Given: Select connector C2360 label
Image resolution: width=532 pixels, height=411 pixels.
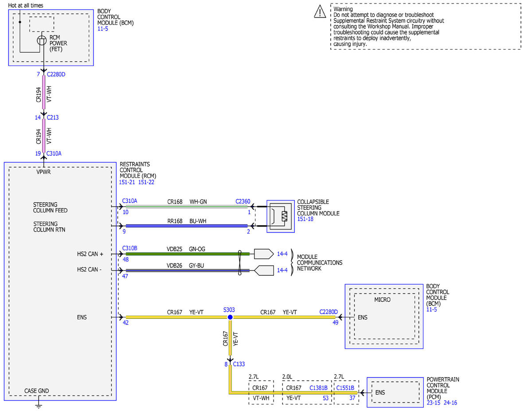Looking at the screenshot, I should point(243,201).
